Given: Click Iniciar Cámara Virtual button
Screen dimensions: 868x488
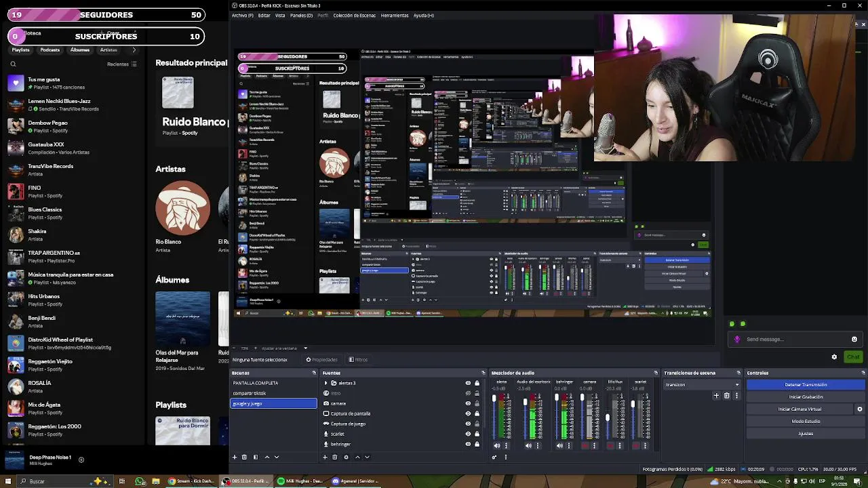Looking at the screenshot, I should [800, 409].
